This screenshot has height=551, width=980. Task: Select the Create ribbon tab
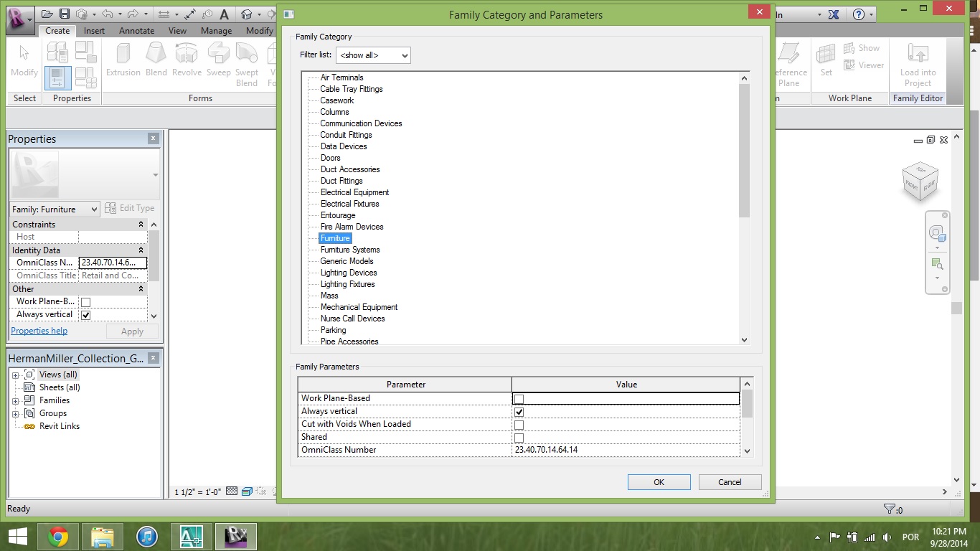click(57, 31)
